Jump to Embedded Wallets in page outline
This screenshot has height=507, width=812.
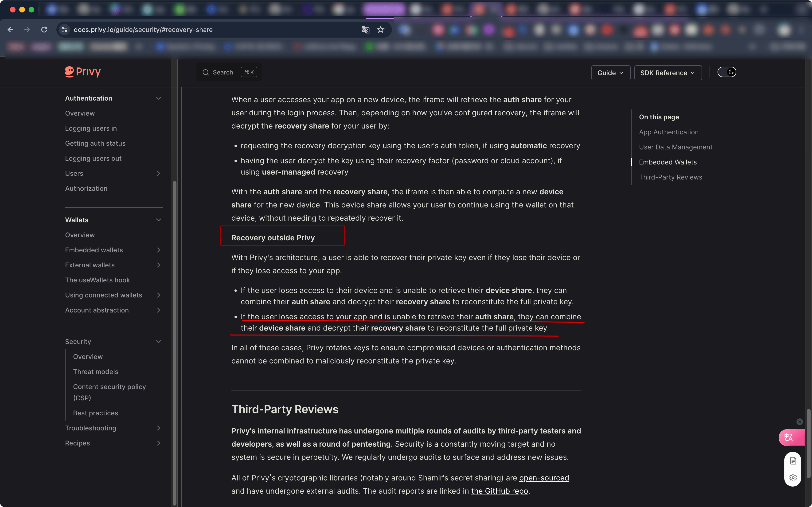[668, 162]
